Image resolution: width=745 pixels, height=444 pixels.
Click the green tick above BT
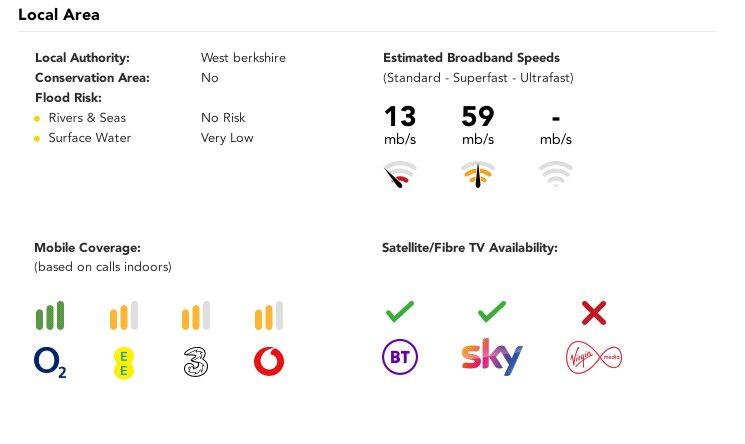[x=400, y=313]
